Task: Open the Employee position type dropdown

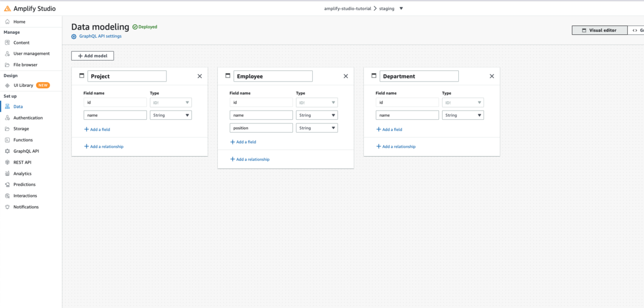Action: click(x=317, y=128)
